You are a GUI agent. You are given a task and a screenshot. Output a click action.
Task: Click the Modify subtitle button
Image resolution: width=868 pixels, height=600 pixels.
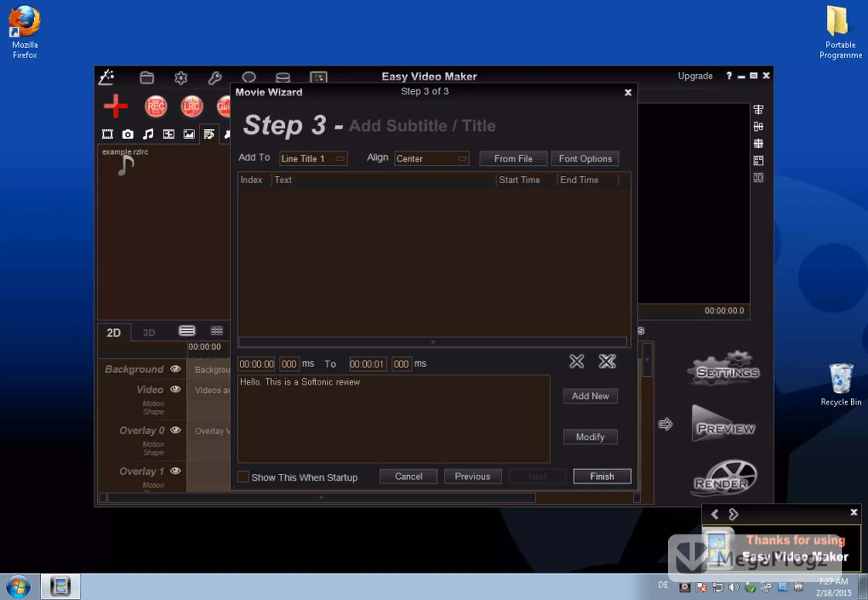tap(590, 437)
